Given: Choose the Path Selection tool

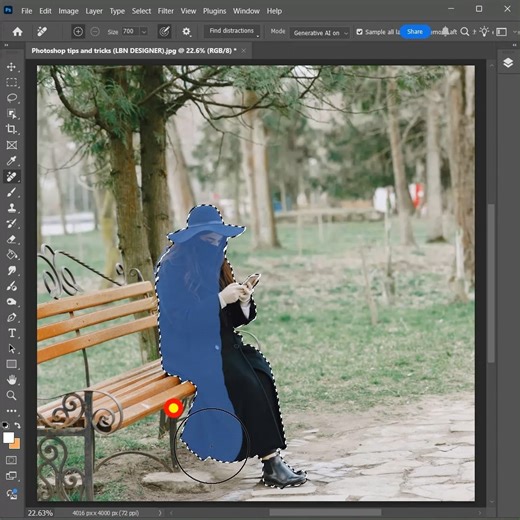Looking at the screenshot, I should 11,349.
